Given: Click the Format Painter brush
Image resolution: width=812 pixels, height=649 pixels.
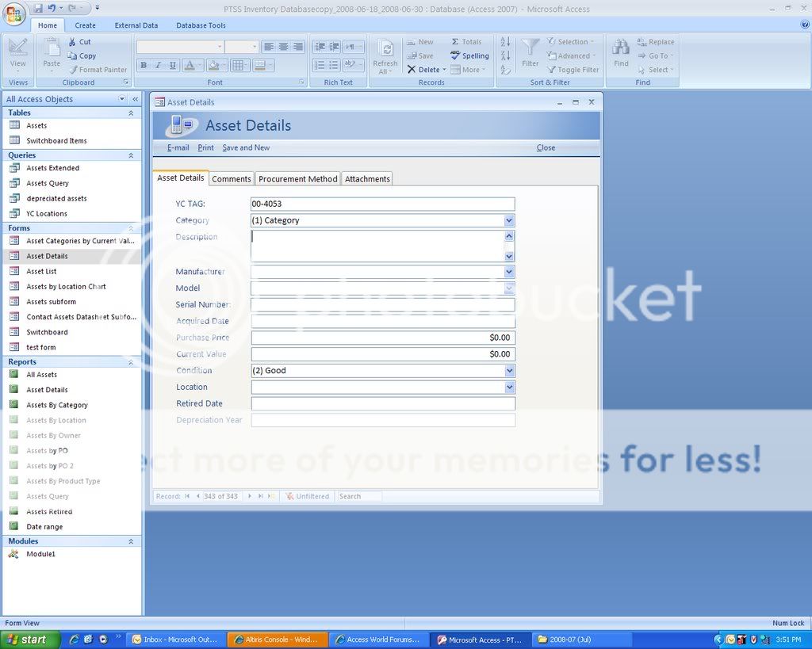Looking at the screenshot, I should (73, 70).
